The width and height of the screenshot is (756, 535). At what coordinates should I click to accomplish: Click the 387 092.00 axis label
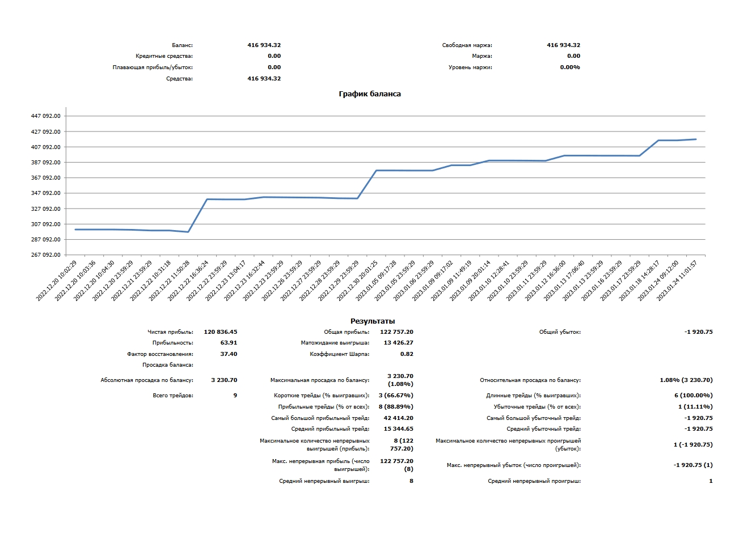click(x=46, y=163)
